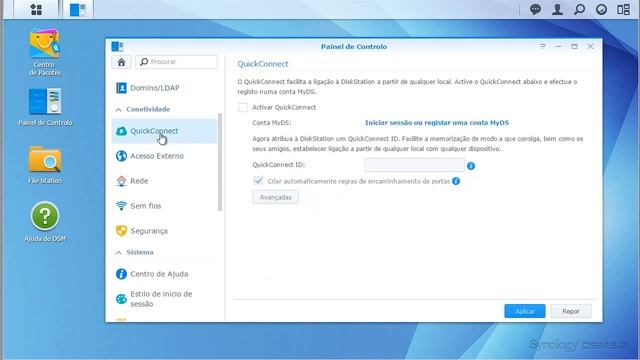
Task: Click the Repor button
Action: (571, 311)
